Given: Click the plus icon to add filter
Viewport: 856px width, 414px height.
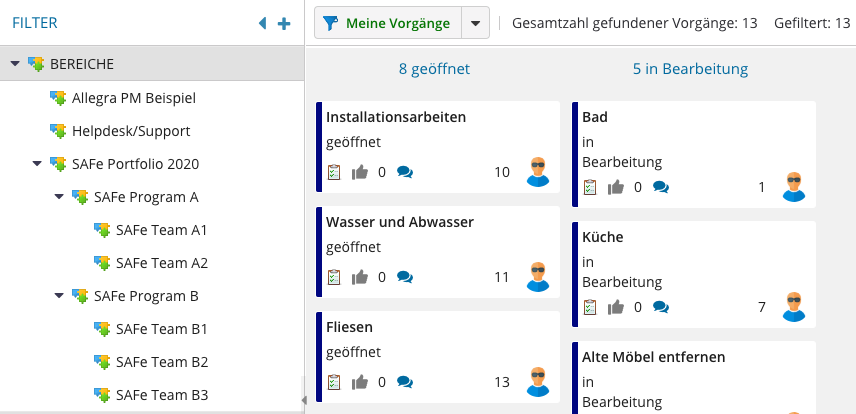Looking at the screenshot, I should [x=284, y=23].
